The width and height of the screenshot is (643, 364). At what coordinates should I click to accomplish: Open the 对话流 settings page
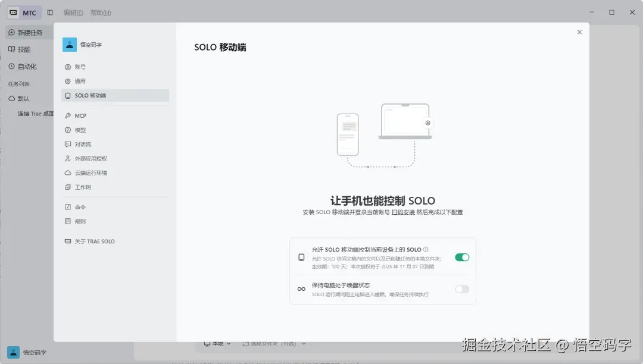tap(115, 144)
